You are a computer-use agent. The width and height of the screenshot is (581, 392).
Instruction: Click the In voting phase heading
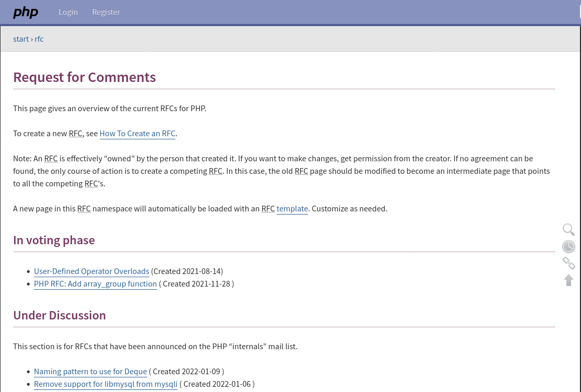pos(54,240)
